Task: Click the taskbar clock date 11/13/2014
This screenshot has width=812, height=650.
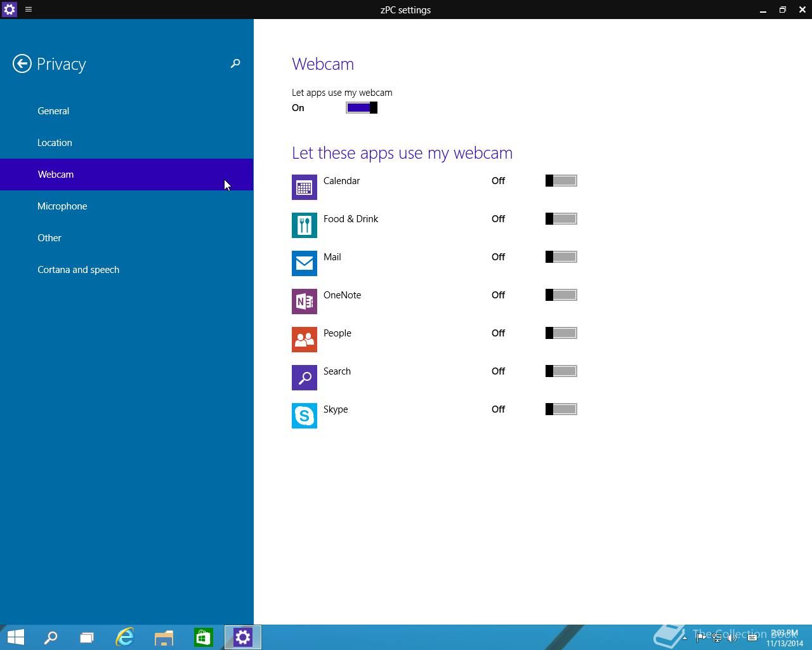Action: (785, 644)
